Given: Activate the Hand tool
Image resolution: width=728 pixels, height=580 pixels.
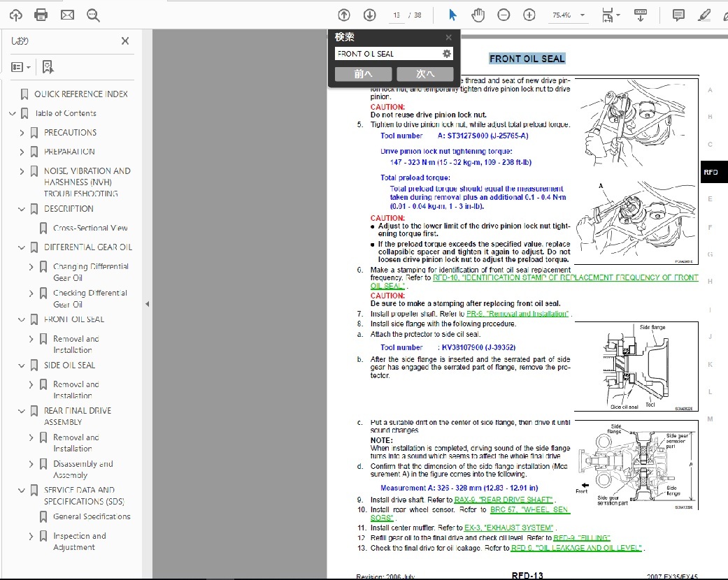Looking at the screenshot, I should (x=478, y=14).
